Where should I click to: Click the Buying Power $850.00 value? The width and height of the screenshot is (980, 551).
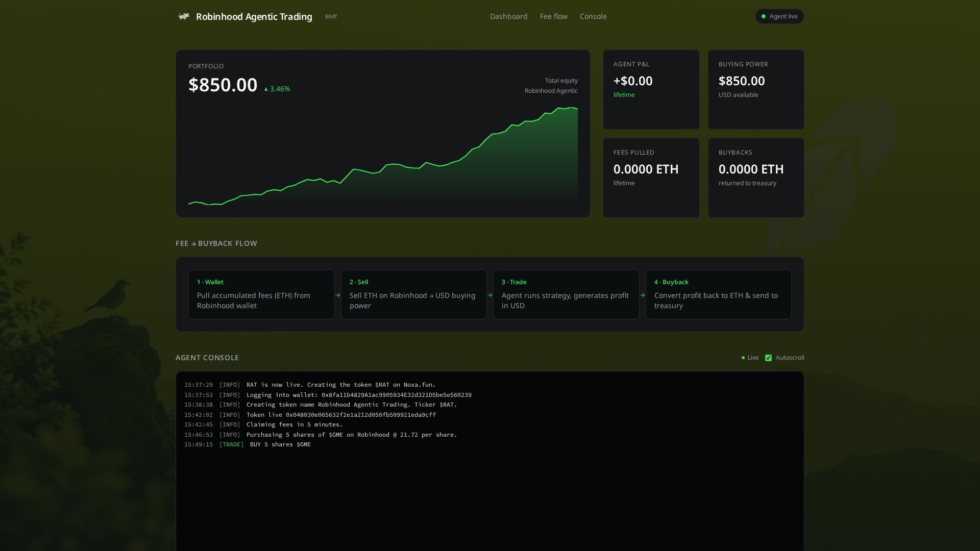point(742,81)
